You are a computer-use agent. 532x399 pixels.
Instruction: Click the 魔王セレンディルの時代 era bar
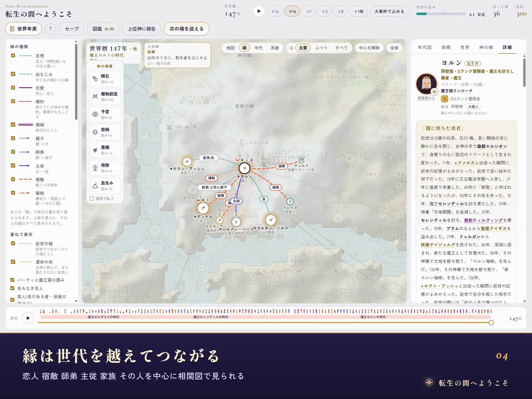point(210,317)
